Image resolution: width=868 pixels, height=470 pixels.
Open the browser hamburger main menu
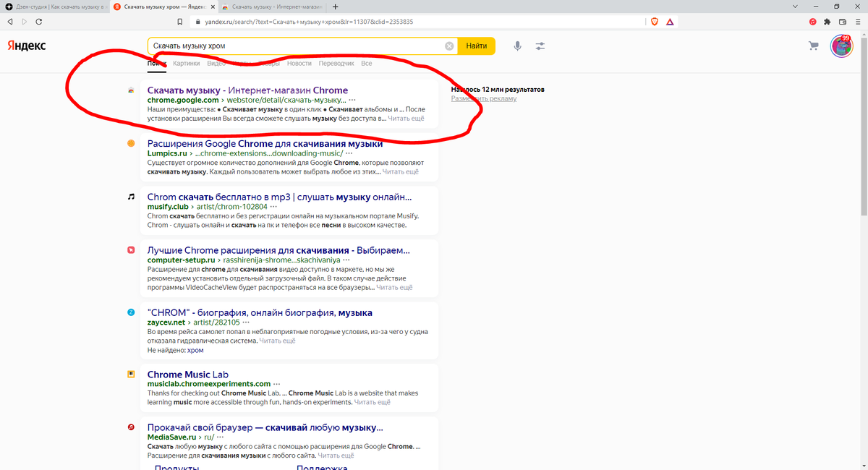coord(857,22)
